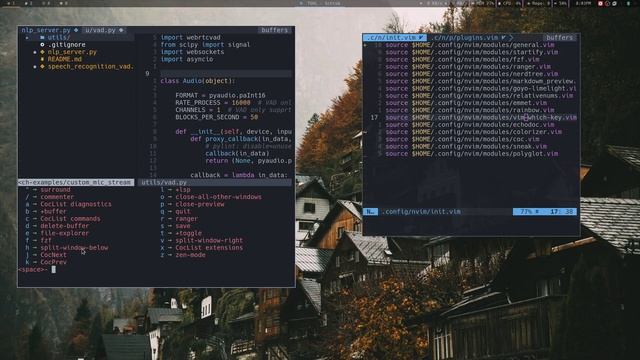Image resolution: width=640 pixels, height=360 pixels.
Task: Click the diamond icon beside nlp_server.py in tree
Action: [x=42, y=52]
